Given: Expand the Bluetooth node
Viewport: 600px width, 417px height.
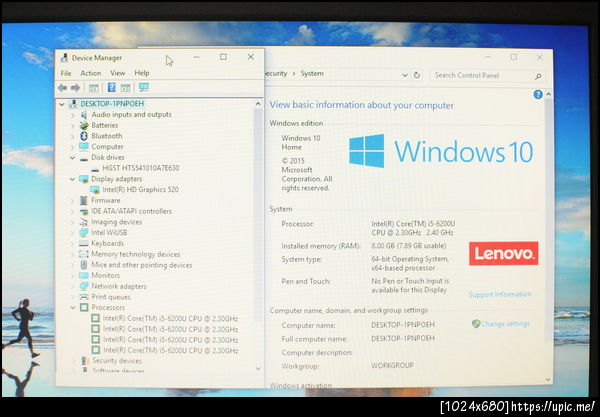Looking at the screenshot, I should click(73, 136).
